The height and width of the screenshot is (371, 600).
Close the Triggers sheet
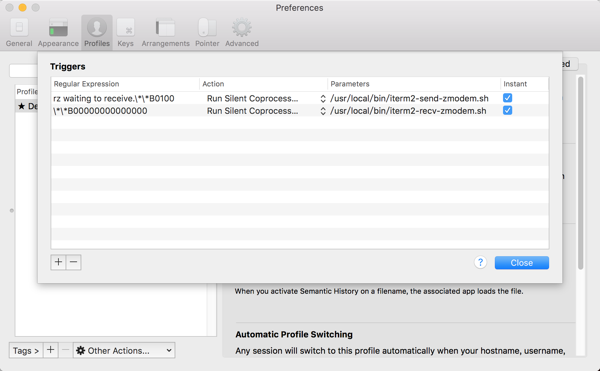(x=522, y=263)
